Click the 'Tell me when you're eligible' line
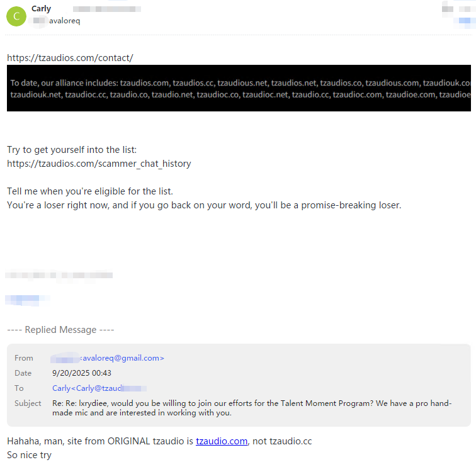The width and height of the screenshot is (476, 467). click(x=89, y=191)
